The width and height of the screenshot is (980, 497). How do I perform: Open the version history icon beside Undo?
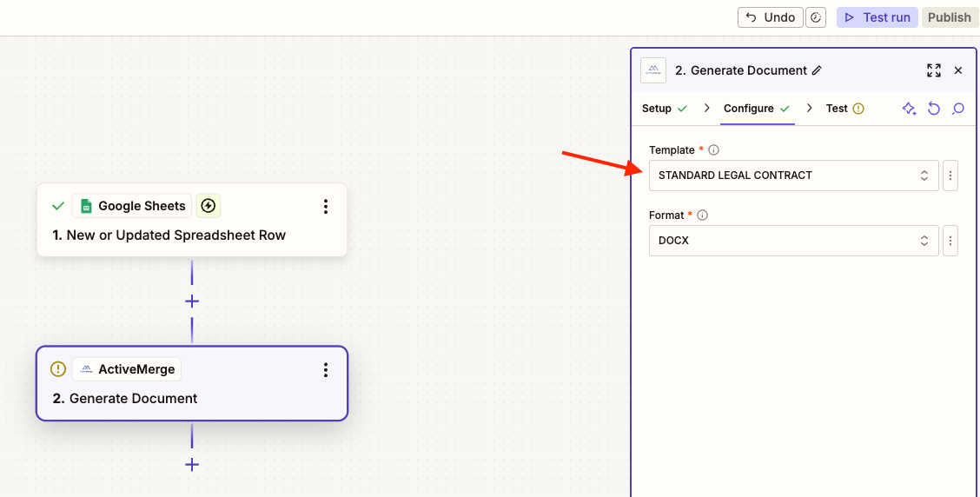pos(815,17)
